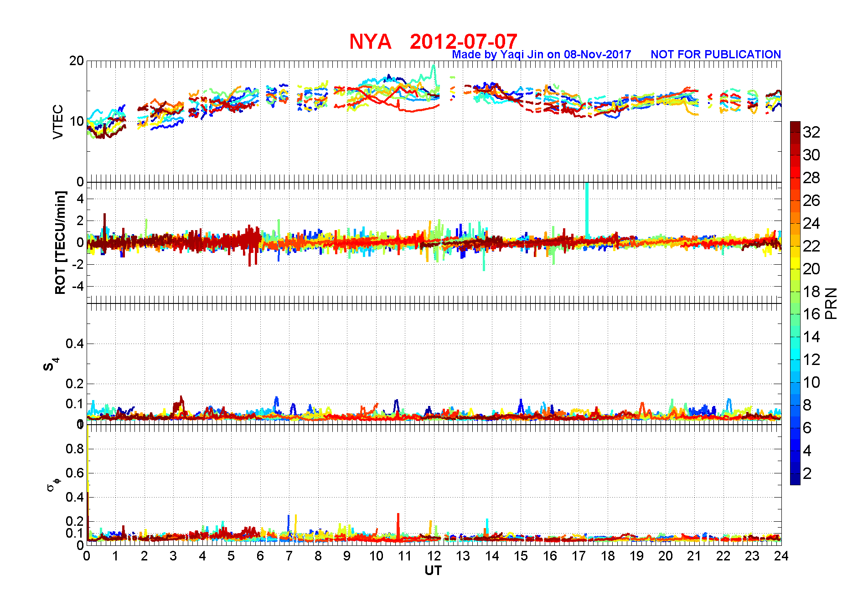Screen dimensions: 868x606
Task: Select the sigma-phi axis tick value 0.6
Action: (x=75, y=473)
